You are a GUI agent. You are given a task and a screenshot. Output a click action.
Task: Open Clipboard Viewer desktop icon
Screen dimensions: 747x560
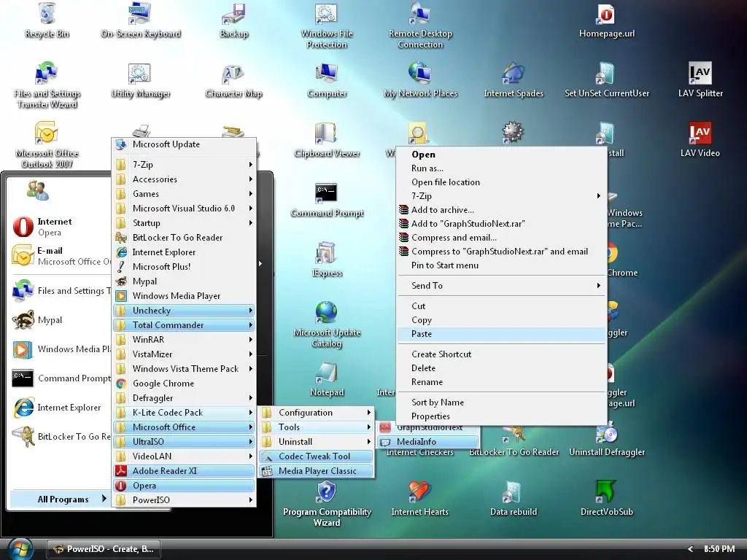pyautogui.click(x=327, y=139)
